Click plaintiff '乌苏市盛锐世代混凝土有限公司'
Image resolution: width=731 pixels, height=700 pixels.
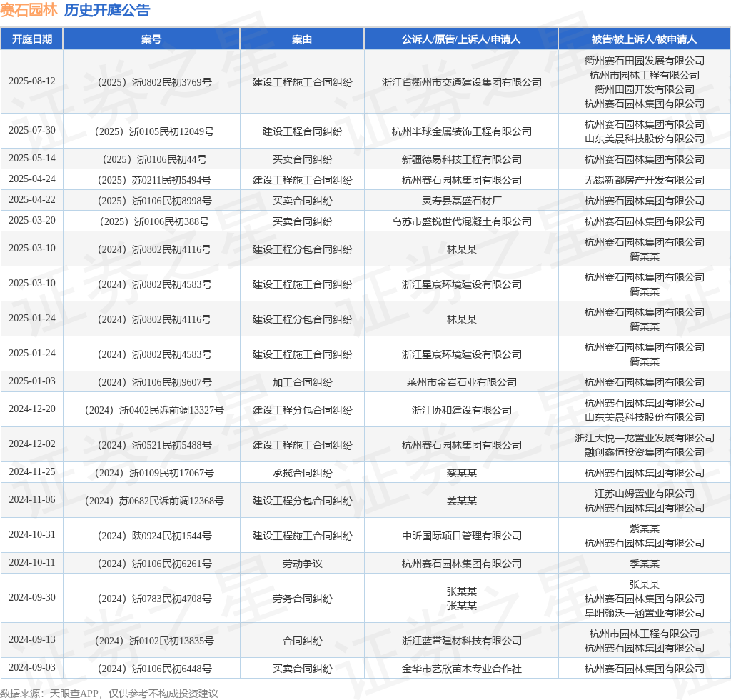pyautogui.click(x=462, y=221)
